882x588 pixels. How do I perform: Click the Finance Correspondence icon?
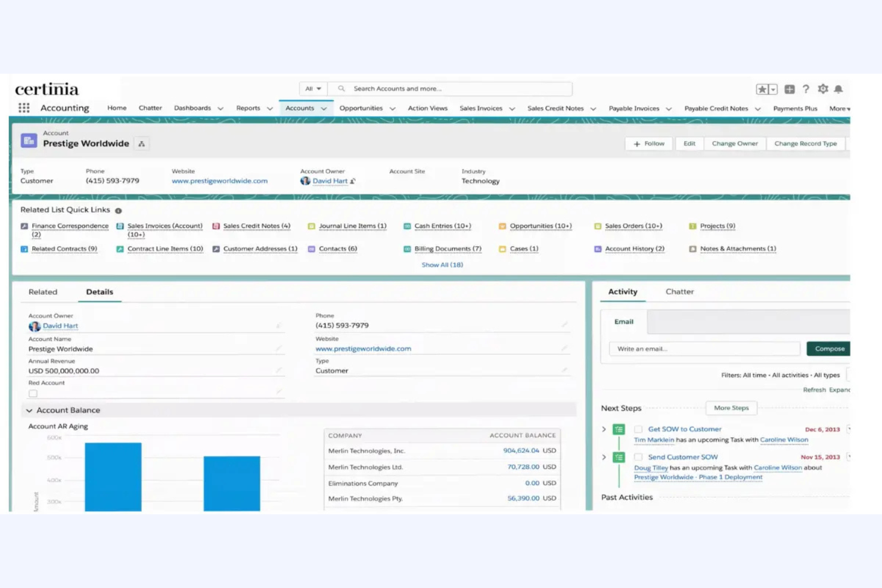(x=24, y=226)
